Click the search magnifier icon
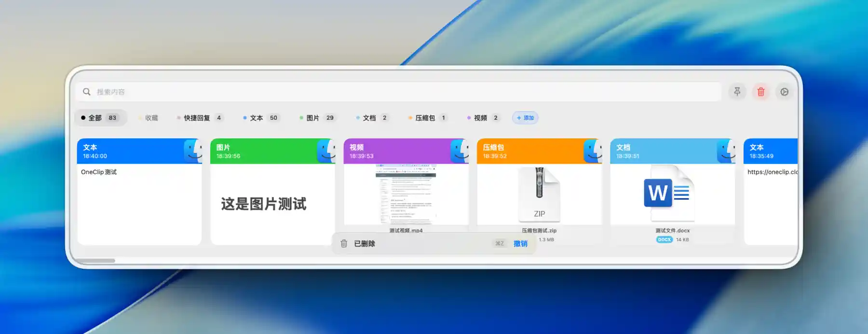This screenshot has height=334, width=868. coord(87,92)
